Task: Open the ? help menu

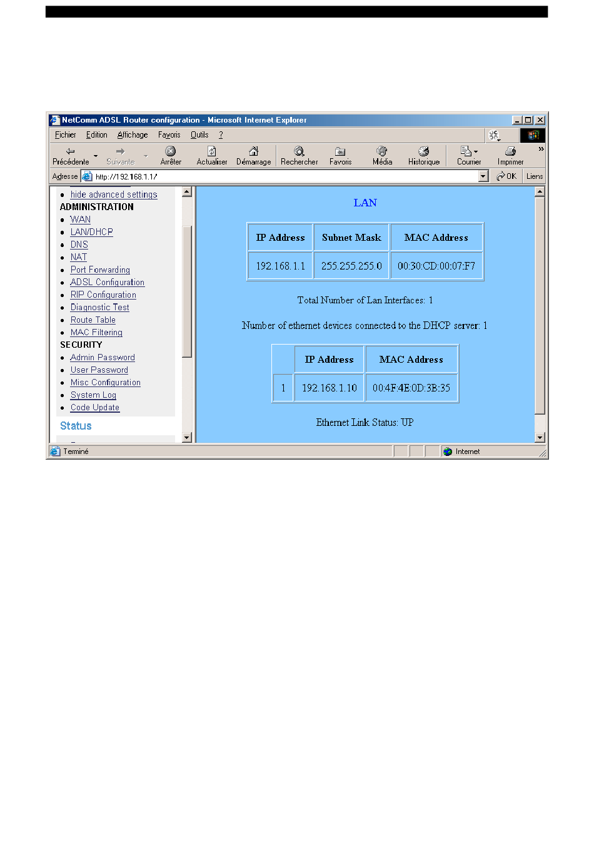Action: pos(221,135)
